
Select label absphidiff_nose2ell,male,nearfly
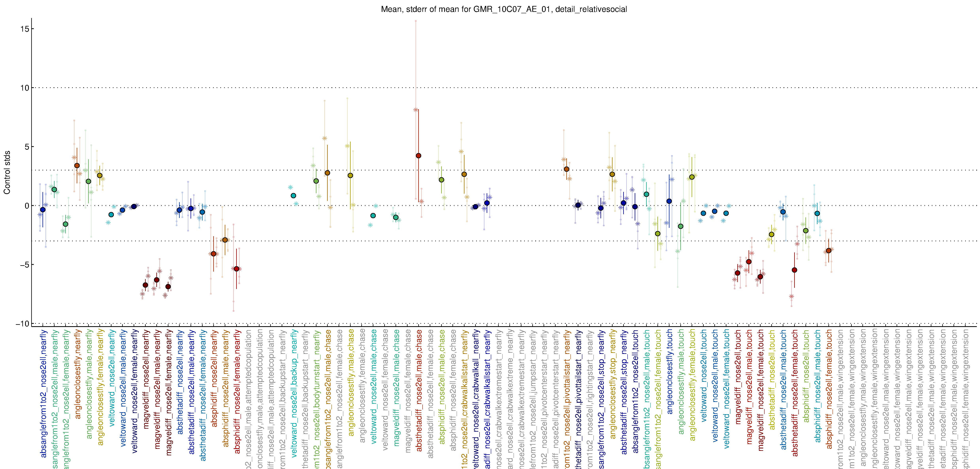[x=226, y=388]
